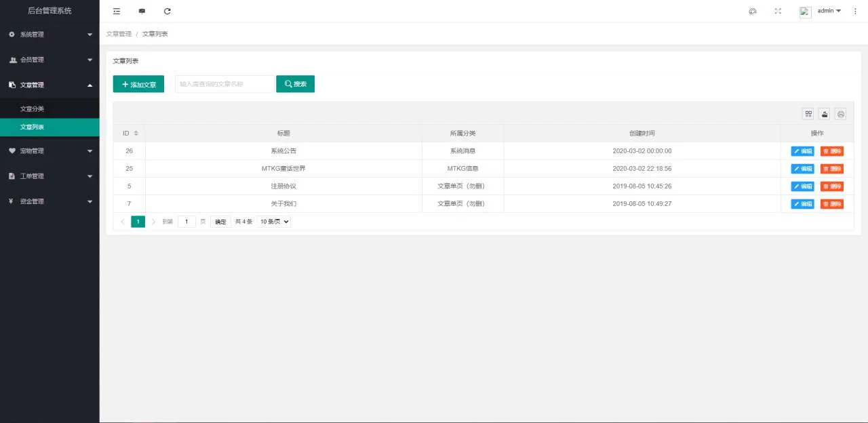Click the refresh icon in top bar
The height and width of the screenshot is (423, 868).
167,11
